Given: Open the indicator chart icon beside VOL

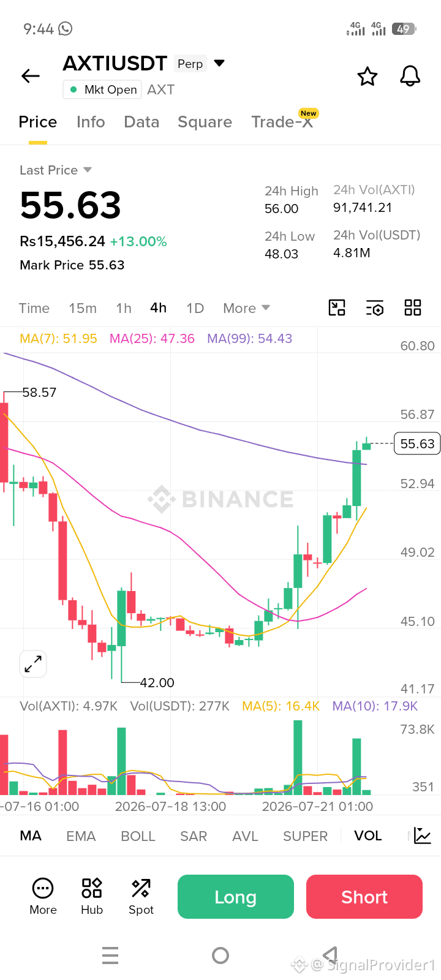Looking at the screenshot, I should 423,835.
